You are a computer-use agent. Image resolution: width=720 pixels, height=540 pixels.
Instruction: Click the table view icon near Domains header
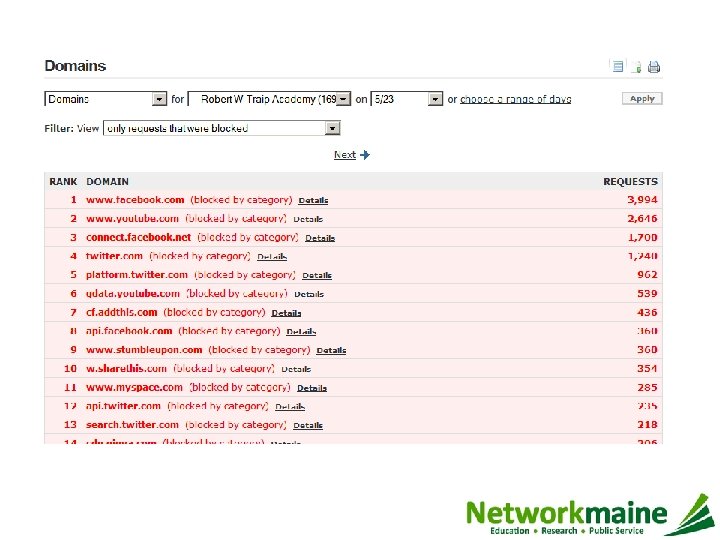[618, 67]
